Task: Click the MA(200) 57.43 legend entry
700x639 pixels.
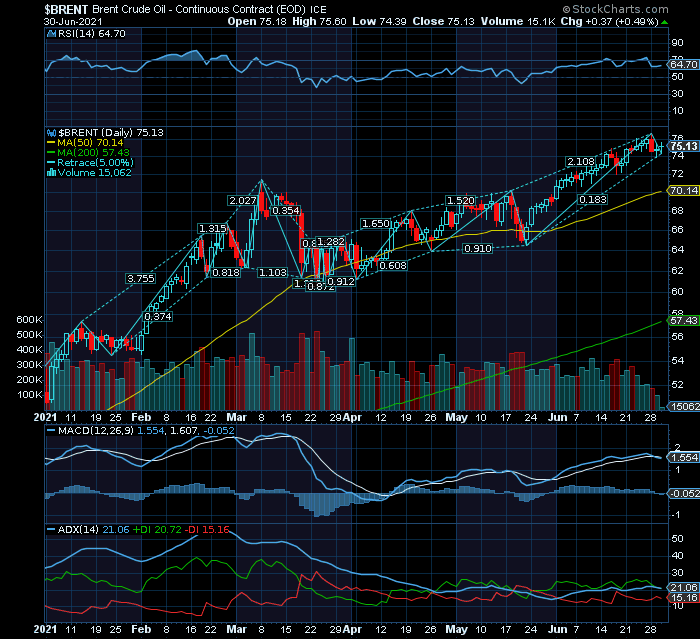Action: 93,153
